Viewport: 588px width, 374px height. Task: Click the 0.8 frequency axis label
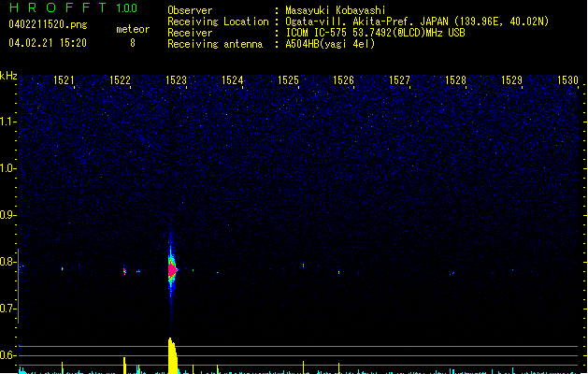coord(7,262)
